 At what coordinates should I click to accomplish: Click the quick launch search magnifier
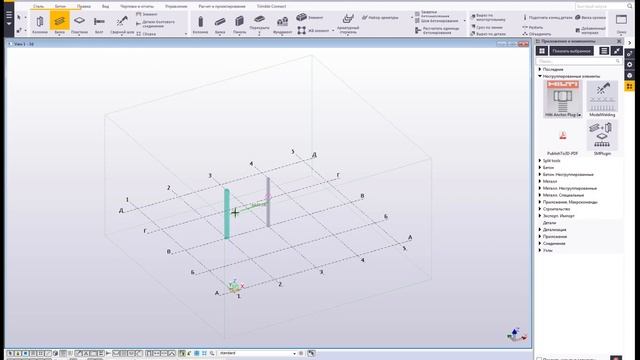click(629, 6)
